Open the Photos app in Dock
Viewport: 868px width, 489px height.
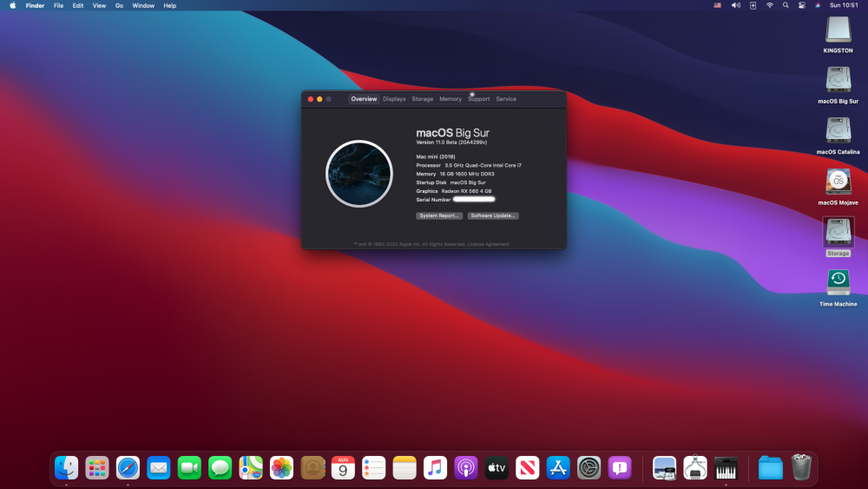pos(281,468)
